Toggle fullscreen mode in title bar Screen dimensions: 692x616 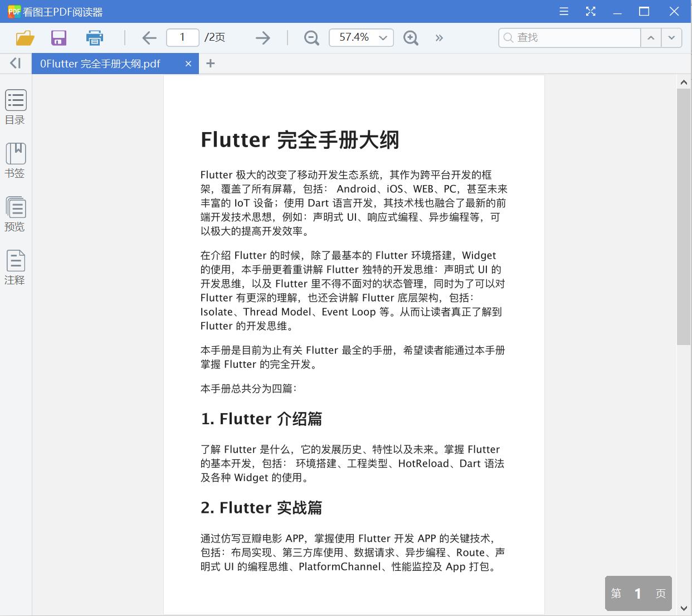click(x=591, y=11)
